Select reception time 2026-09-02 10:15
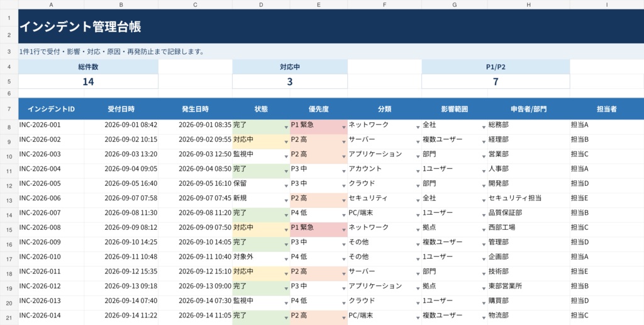 coord(121,142)
